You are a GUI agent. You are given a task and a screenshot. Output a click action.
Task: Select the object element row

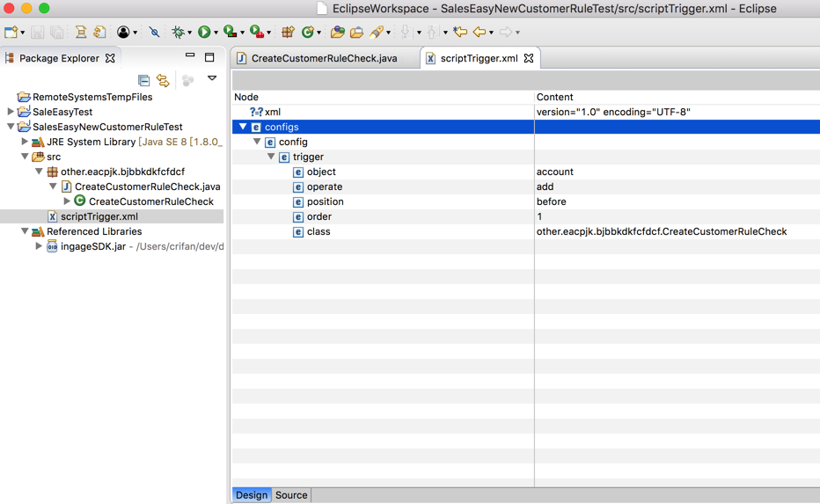click(x=525, y=172)
